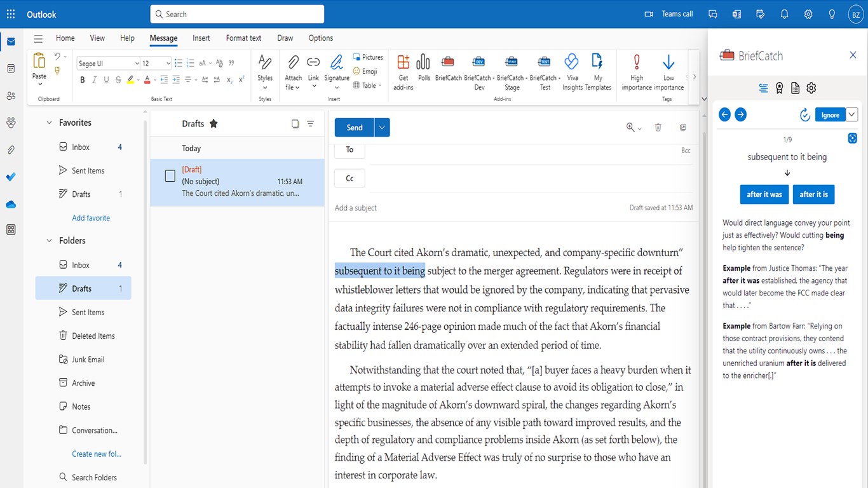
Task: Mark message as High importance
Action: tap(637, 72)
